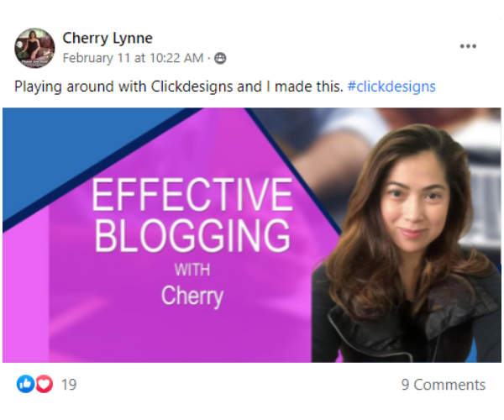Click the Cherry name text in the graphic
Screen dimensions: 504x420
click(192, 296)
